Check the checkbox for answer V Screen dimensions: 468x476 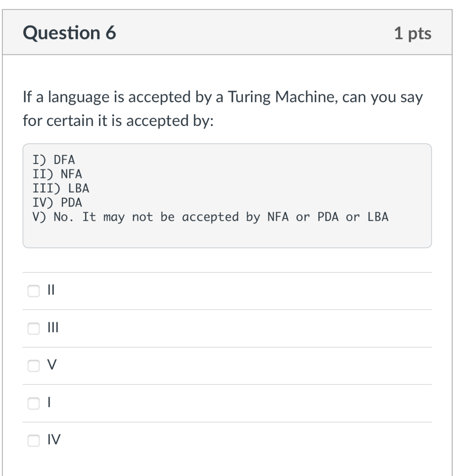[x=33, y=365]
